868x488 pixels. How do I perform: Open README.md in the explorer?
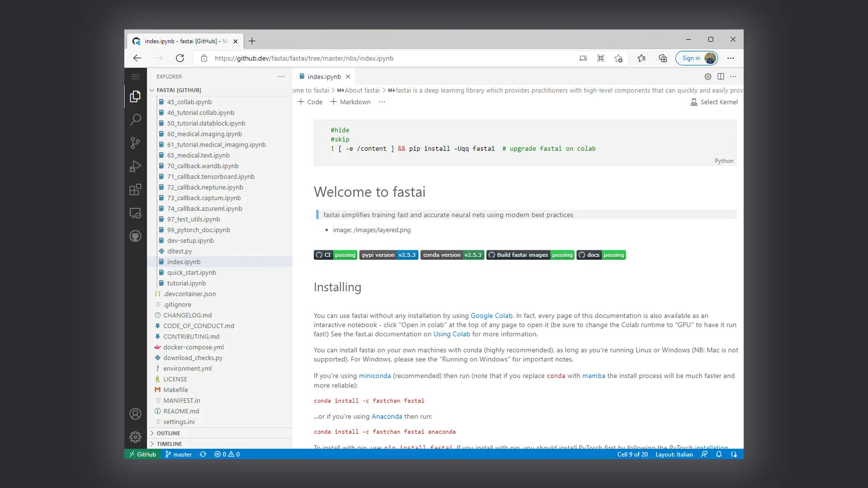click(181, 411)
